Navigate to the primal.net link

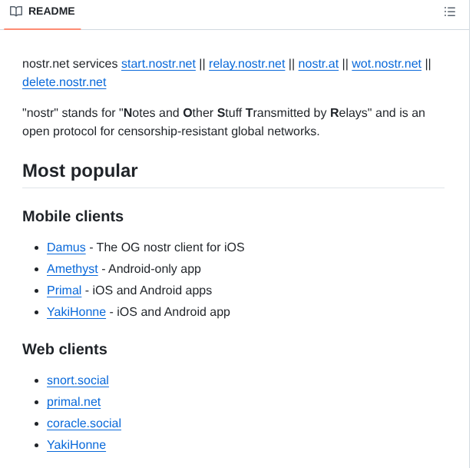pos(74,402)
